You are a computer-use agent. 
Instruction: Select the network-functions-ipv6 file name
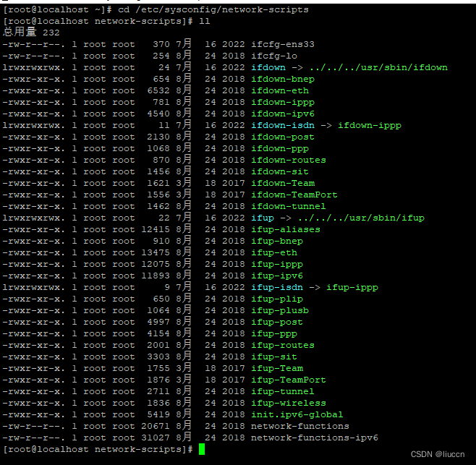pos(315,438)
